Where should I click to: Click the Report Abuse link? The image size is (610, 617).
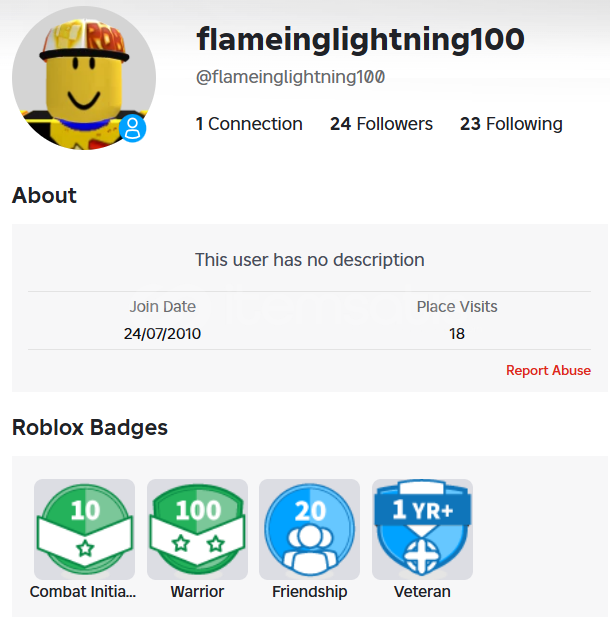coord(548,370)
